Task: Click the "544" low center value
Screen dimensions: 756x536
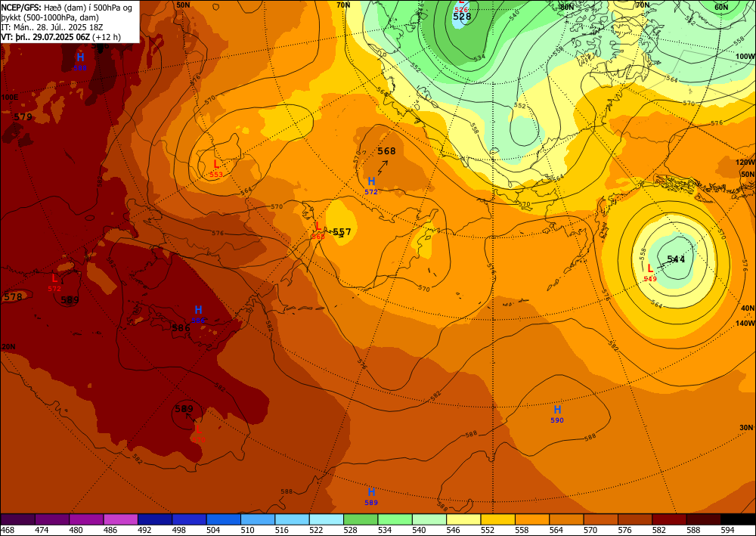Action: (677, 259)
